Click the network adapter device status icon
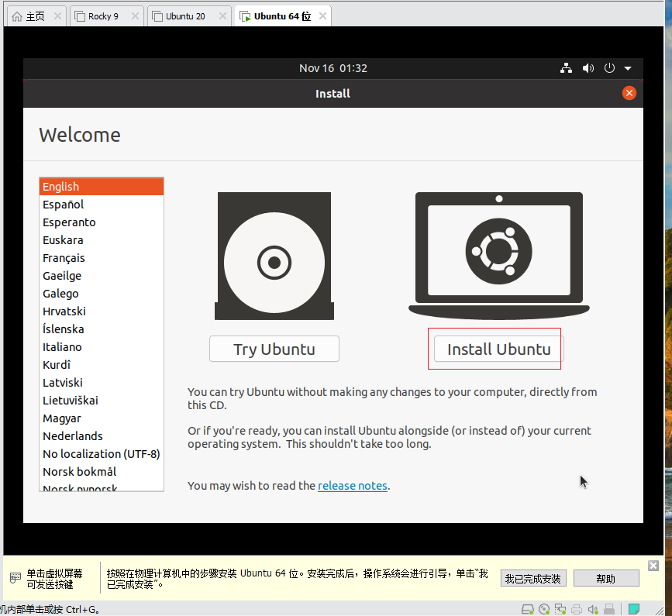 tap(560, 609)
